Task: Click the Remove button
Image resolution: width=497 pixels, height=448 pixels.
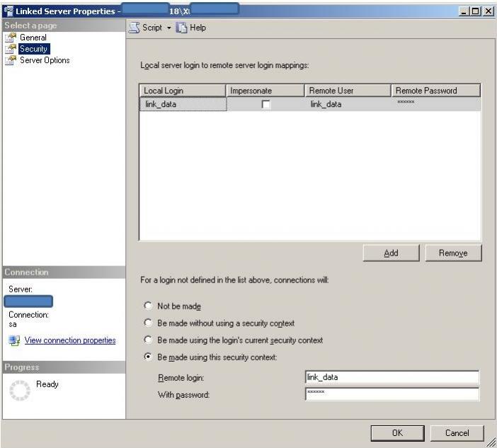Action: 453,253
